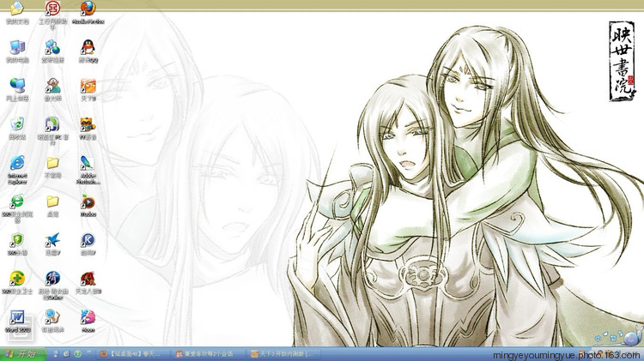Image resolution: width=644 pixels, height=361 pixels.
Task: Launch the Moon pink shortcut icon
Action: tap(88, 317)
